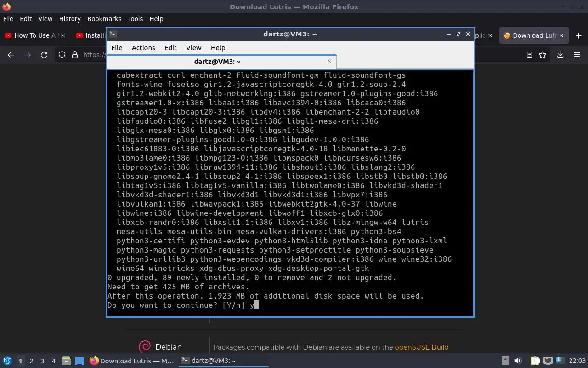588x368 pixels.
Task: Switch to workspace 2
Action: 32,361
